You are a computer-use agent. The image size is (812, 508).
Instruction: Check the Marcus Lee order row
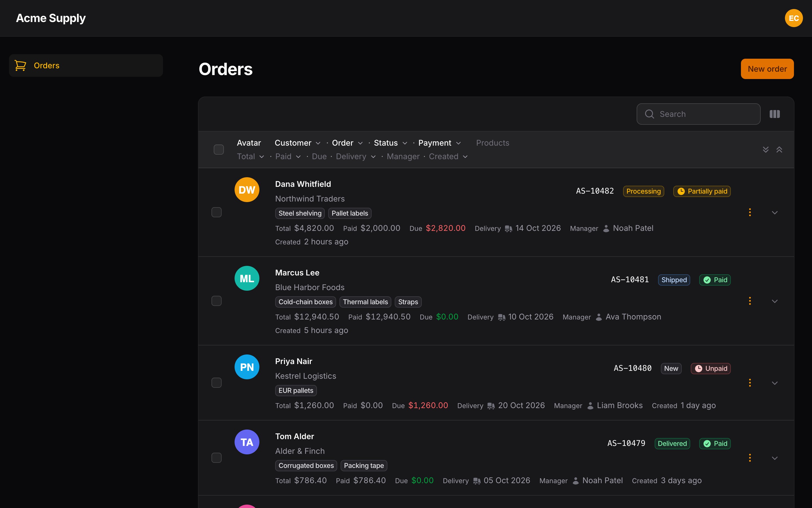click(x=217, y=301)
